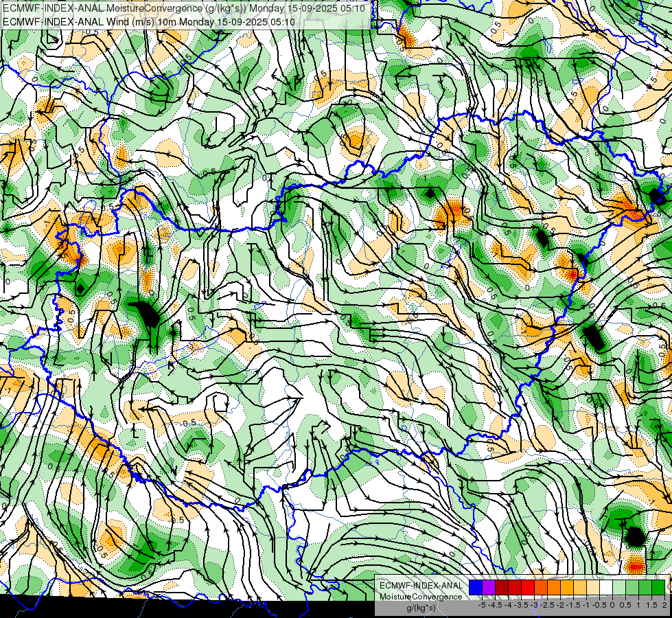The width and height of the screenshot is (672, 618).
Task: Click the positive legend tick value 1.5
Action: (x=652, y=605)
